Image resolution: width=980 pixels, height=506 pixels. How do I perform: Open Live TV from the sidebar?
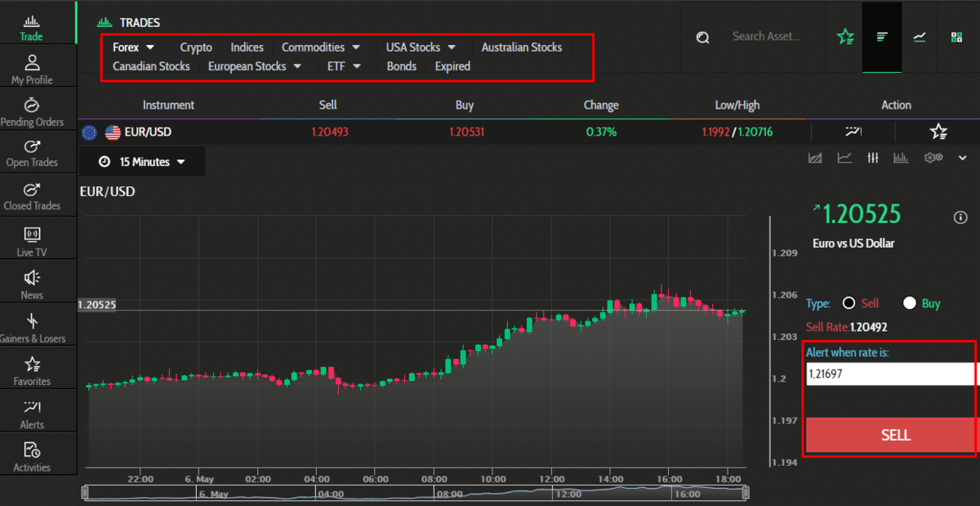point(32,235)
